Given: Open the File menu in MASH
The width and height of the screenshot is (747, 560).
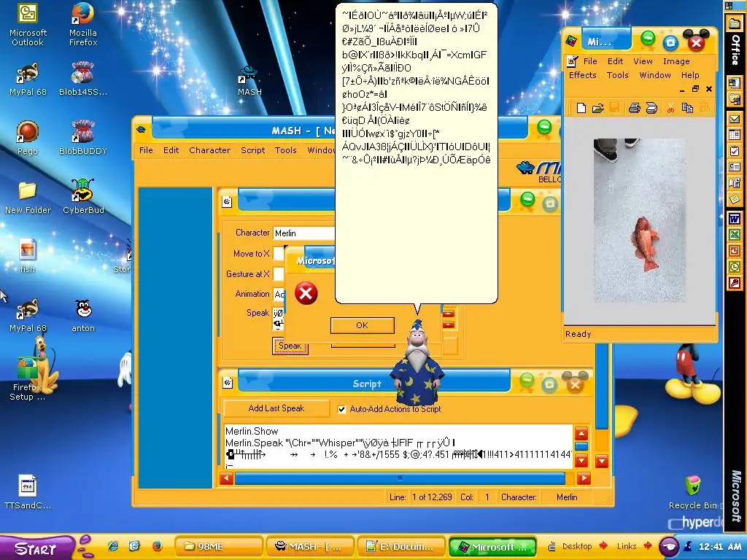Looking at the screenshot, I should tap(146, 150).
